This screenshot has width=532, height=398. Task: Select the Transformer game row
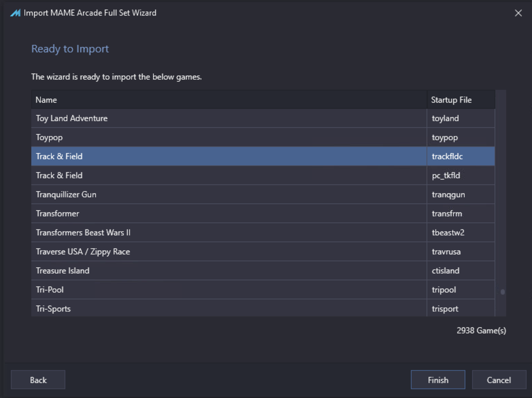click(x=263, y=214)
